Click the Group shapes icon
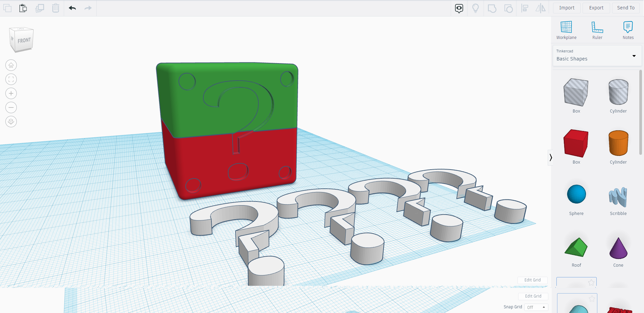The image size is (644, 313). click(x=492, y=8)
